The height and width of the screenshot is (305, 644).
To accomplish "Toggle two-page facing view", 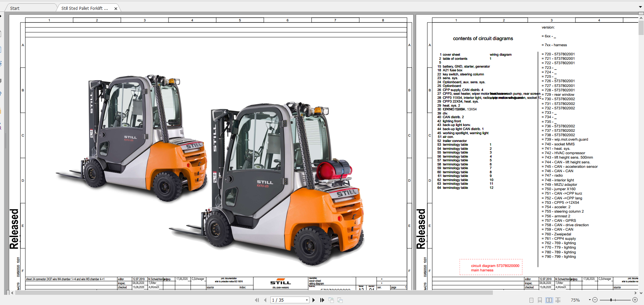I will pos(549,300).
